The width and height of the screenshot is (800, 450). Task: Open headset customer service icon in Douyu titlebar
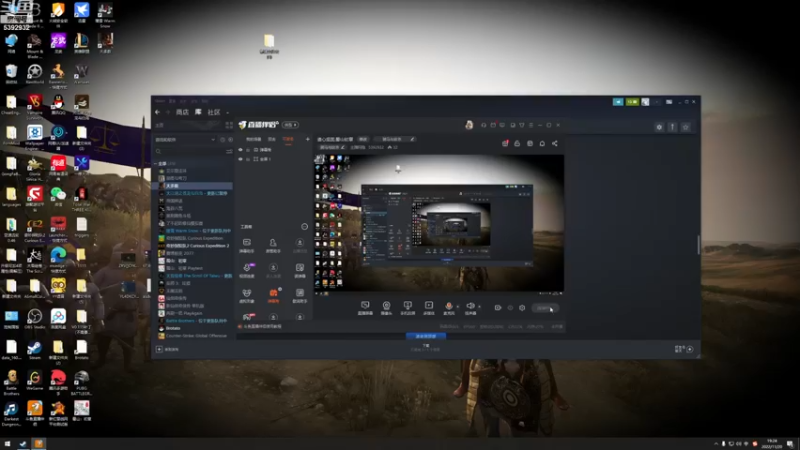point(483,125)
